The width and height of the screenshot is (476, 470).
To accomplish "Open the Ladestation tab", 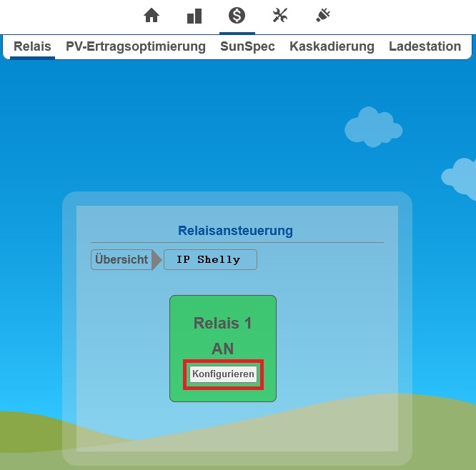I will coord(425,46).
